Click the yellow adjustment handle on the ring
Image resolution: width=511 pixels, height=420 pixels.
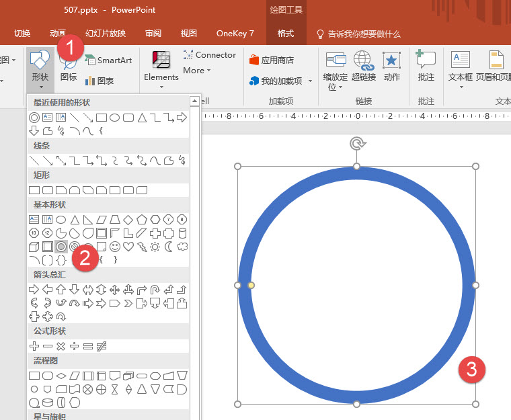[x=251, y=285]
